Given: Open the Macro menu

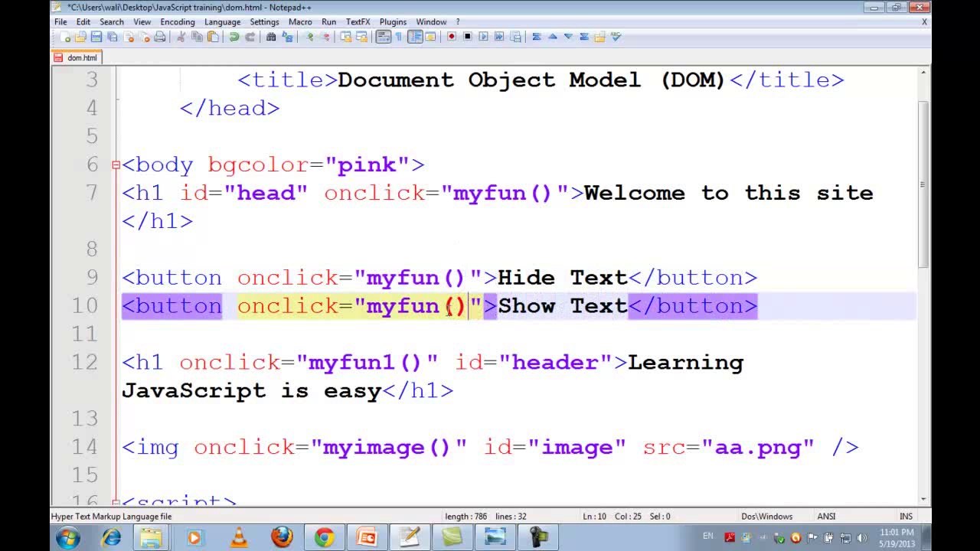Looking at the screenshot, I should pos(300,22).
